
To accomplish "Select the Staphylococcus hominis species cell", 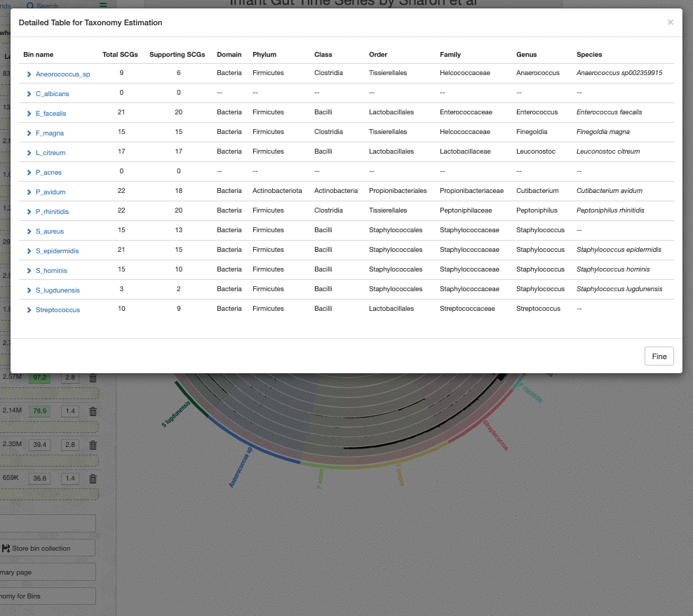I will [x=613, y=269].
